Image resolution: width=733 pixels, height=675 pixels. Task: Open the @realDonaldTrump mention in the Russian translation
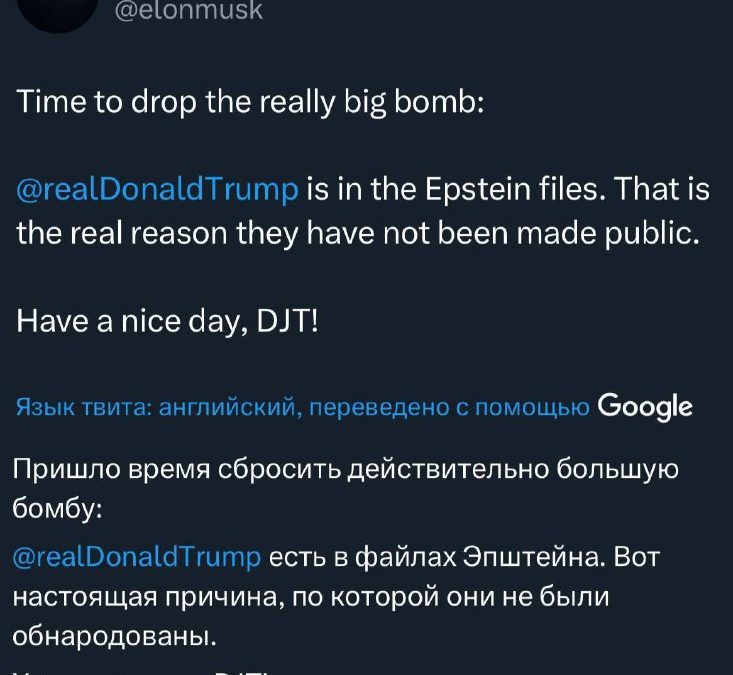point(139,557)
